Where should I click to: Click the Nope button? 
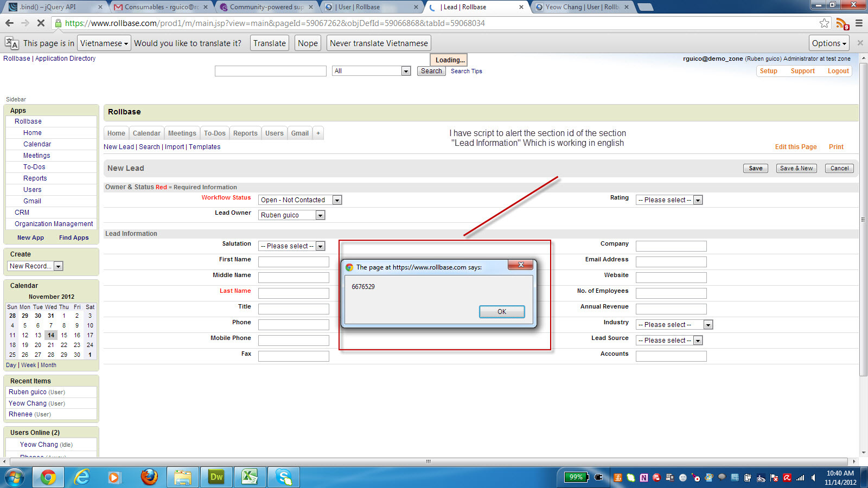tap(308, 43)
